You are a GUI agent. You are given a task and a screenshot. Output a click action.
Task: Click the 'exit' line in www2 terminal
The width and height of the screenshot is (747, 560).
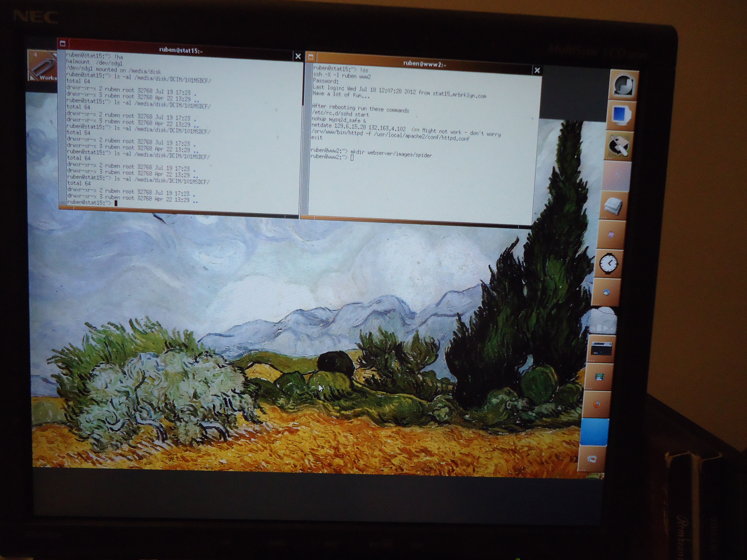click(317, 138)
